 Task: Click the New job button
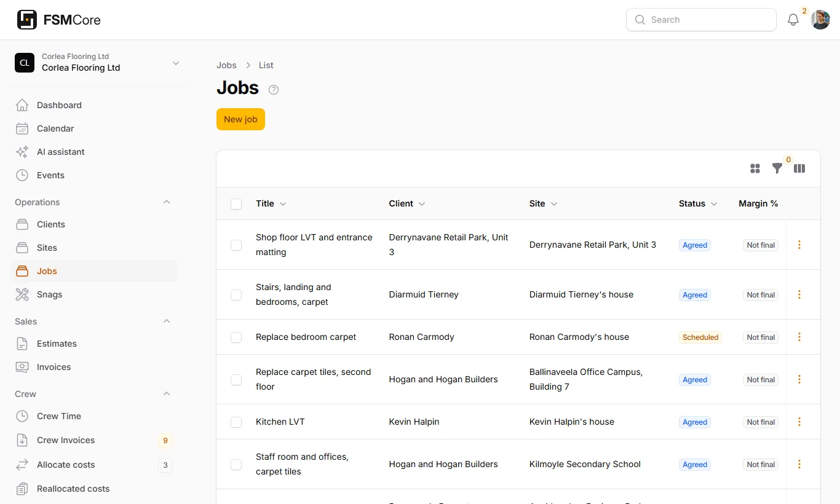click(x=240, y=119)
